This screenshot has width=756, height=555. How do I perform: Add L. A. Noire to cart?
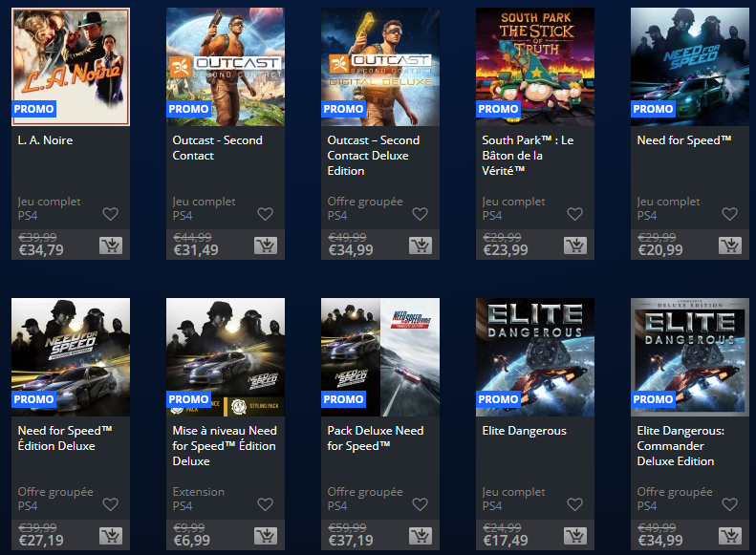click(111, 245)
